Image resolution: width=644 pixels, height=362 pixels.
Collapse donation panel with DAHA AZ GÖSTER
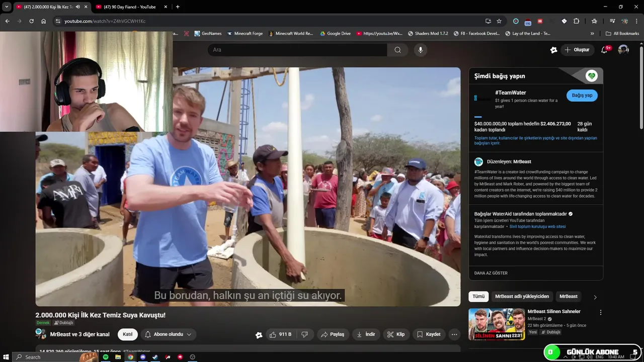491,273
